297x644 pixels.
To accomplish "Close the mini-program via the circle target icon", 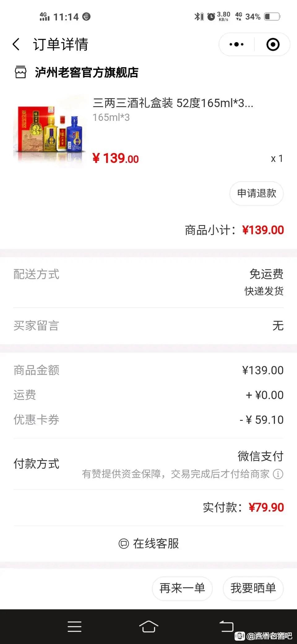I will (273, 44).
